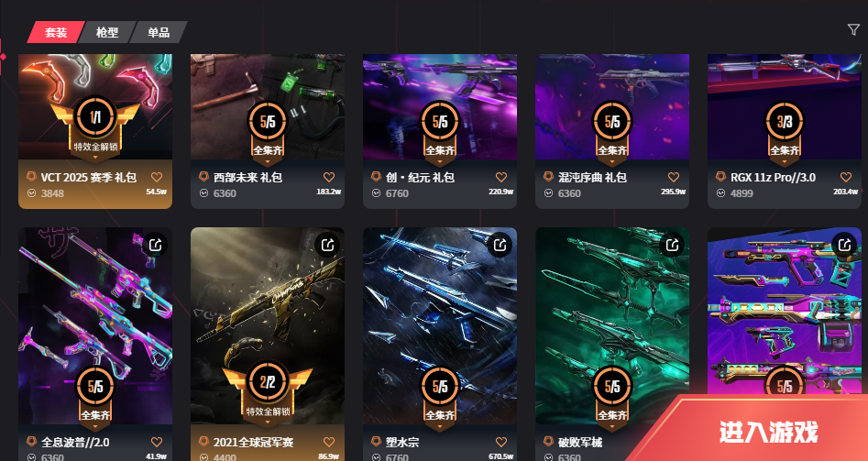Expand the 全集齐 arrow on 混沌序曲 card
Screen dimensions: 868x461
pos(611,162)
